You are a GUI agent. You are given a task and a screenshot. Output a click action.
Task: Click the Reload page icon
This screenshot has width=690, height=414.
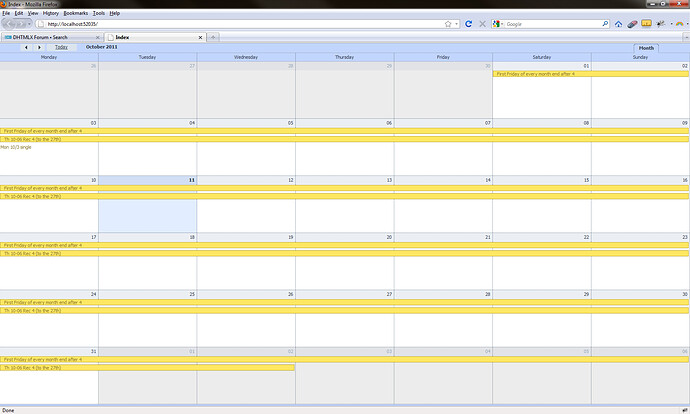[x=469, y=24]
